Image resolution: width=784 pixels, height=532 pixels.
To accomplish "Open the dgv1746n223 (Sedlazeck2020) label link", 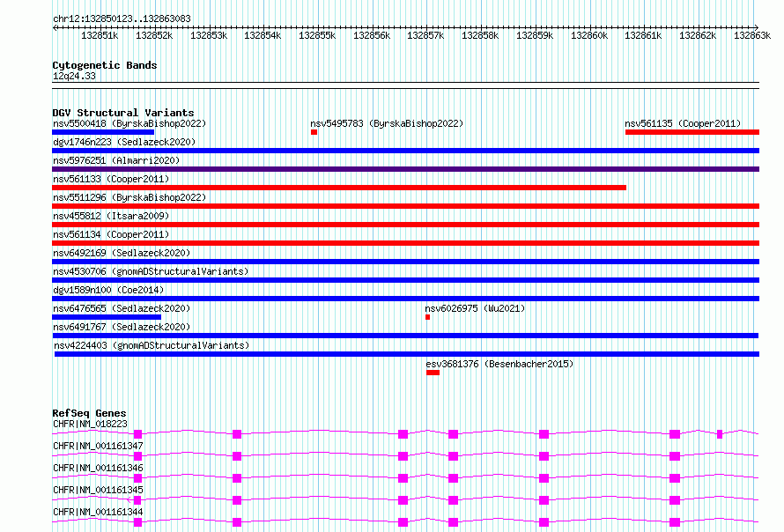I will click(124, 142).
